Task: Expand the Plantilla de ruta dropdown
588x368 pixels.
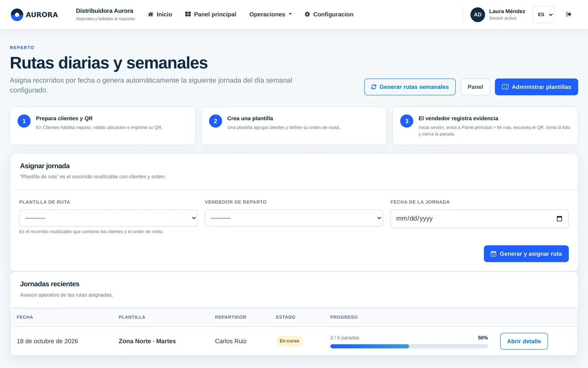Action: 108,218
